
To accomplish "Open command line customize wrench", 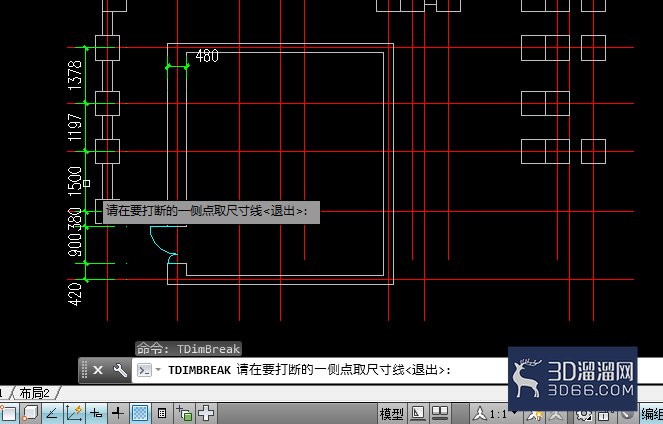I will coord(120,370).
